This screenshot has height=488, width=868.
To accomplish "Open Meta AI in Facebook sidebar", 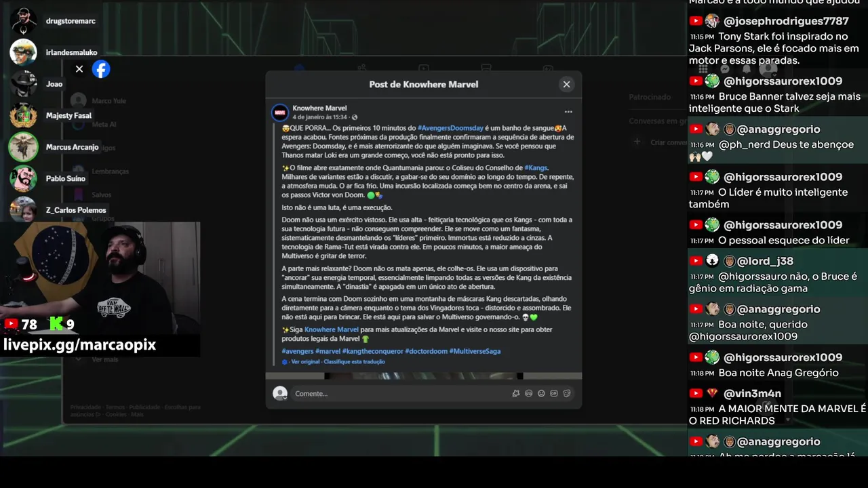I will point(104,125).
